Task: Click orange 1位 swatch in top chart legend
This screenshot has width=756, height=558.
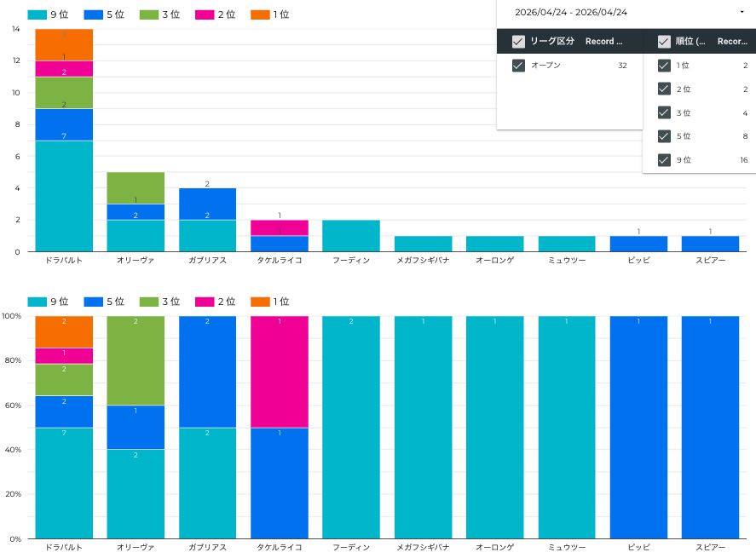Action: coord(260,14)
